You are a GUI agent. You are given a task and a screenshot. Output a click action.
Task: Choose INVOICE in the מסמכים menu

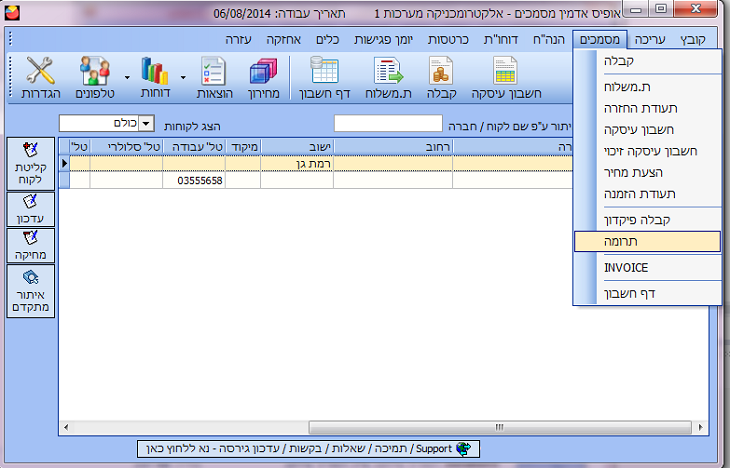647,268
